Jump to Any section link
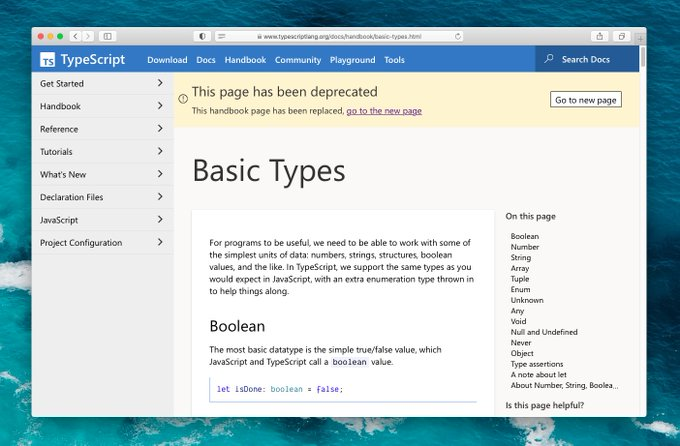 click(517, 311)
